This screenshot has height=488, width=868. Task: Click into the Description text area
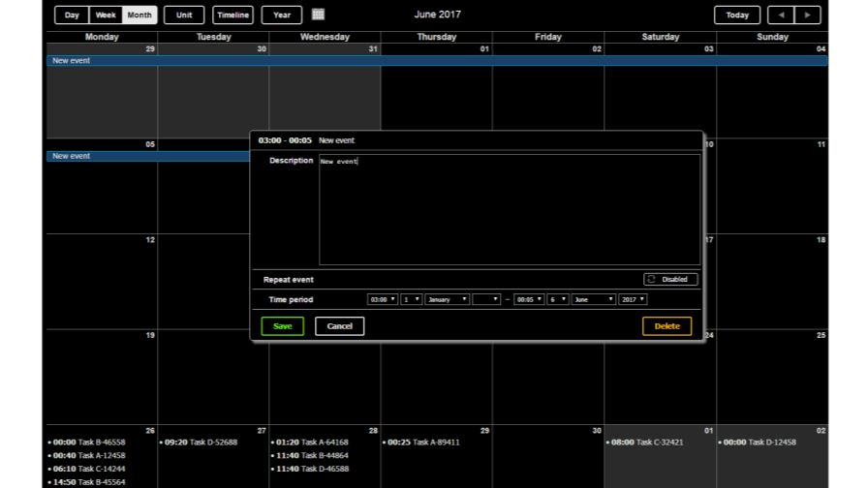click(510, 210)
